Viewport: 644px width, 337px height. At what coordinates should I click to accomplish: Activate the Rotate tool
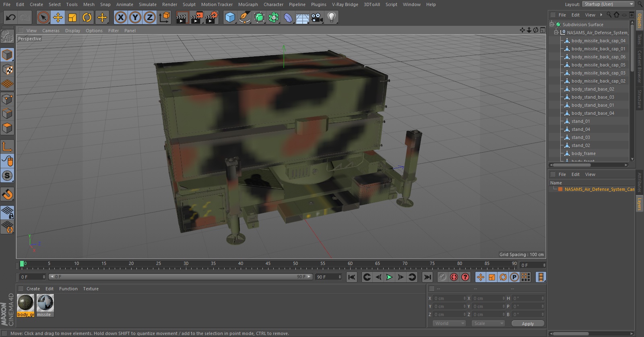point(87,17)
